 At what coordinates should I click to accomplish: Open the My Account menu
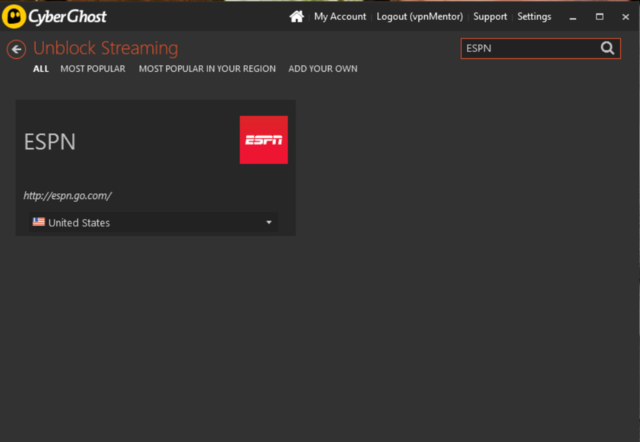click(340, 16)
